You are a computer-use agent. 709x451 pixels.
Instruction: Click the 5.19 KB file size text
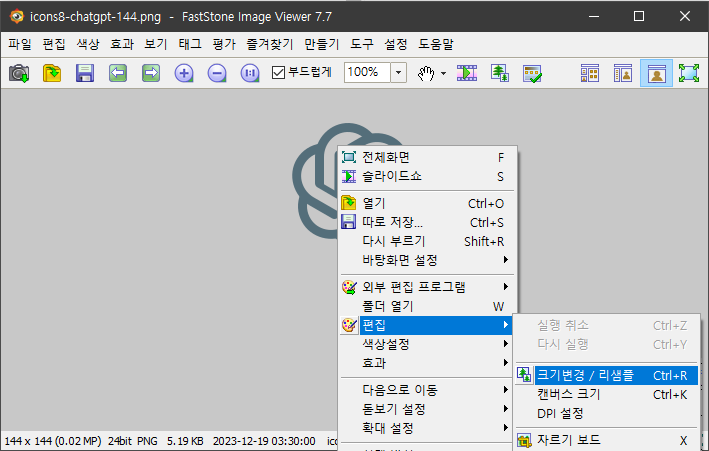pos(185,441)
